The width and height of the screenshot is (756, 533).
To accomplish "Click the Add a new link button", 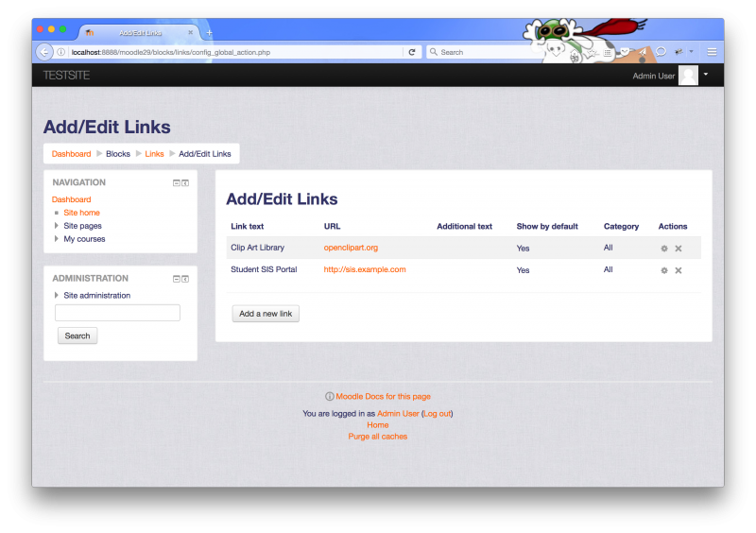I will tap(266, 314).
